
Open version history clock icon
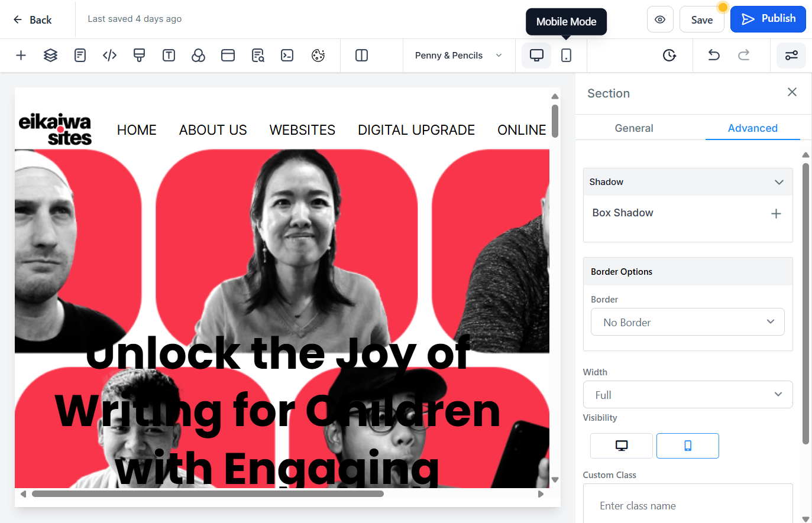(669, 56)
